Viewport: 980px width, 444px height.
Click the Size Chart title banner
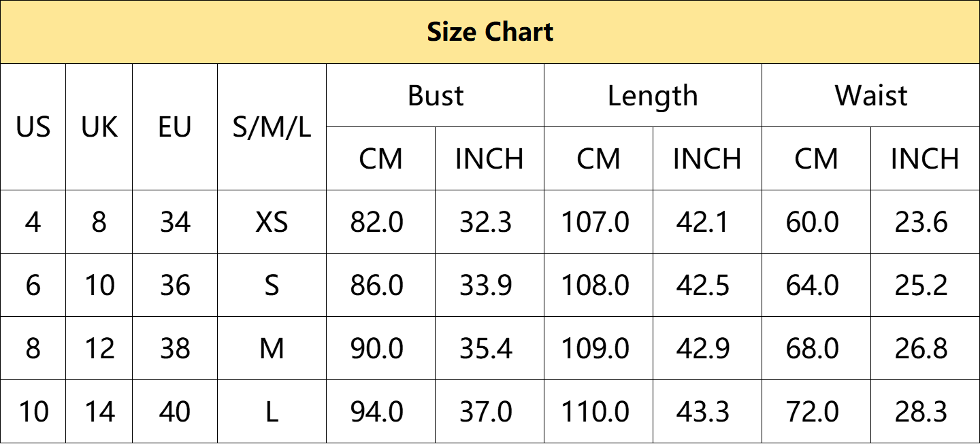(490, 32)
